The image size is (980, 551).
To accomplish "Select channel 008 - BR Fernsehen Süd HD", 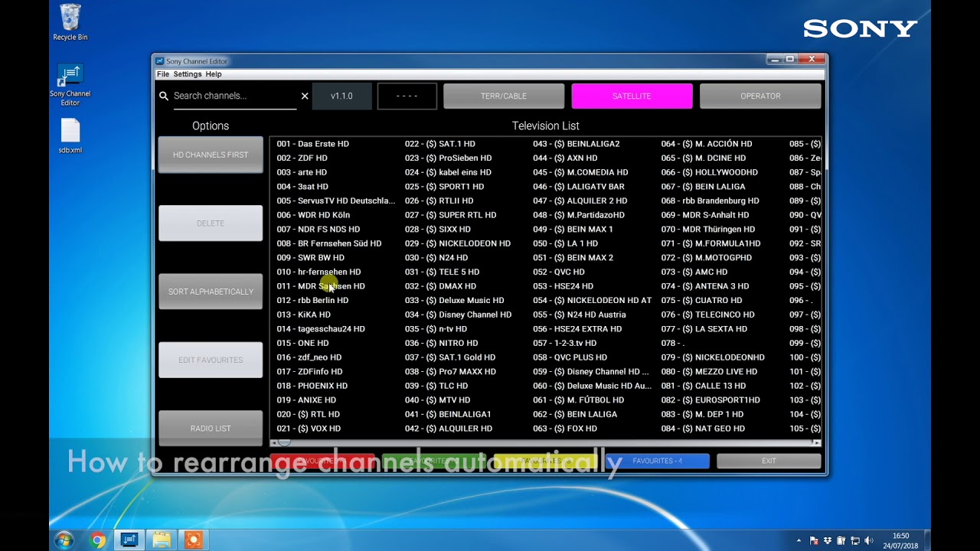I will coord(328,243).
